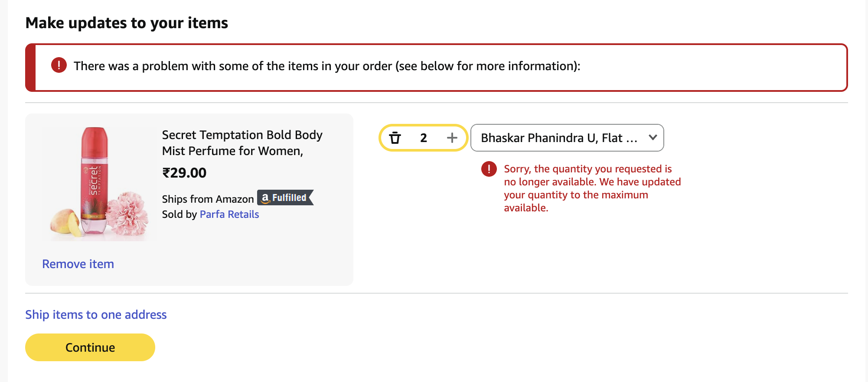868x382 pixels.
Task: Click the Remove item link
Action: coord(78,264)
